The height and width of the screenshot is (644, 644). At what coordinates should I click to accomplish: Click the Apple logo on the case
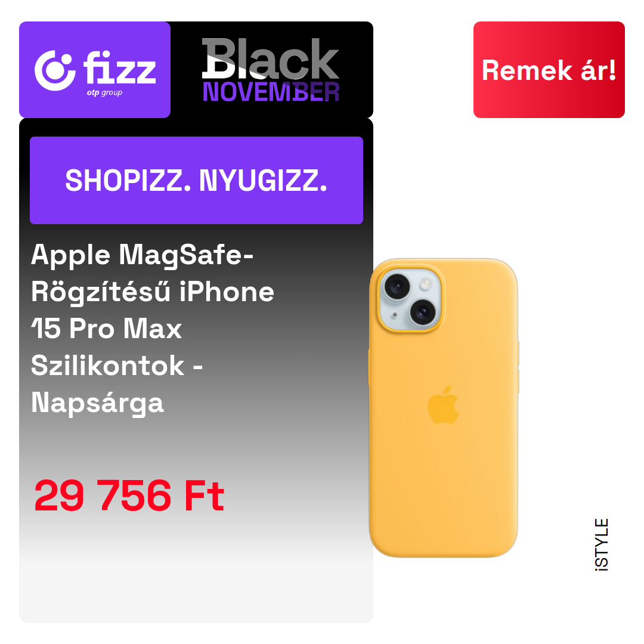pos(443,404)
